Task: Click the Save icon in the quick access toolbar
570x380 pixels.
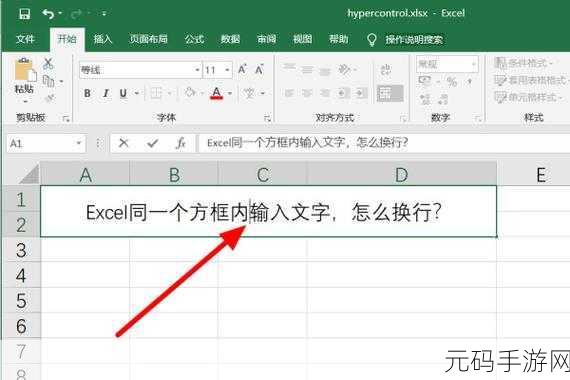Action: click(x=24, y=14)
